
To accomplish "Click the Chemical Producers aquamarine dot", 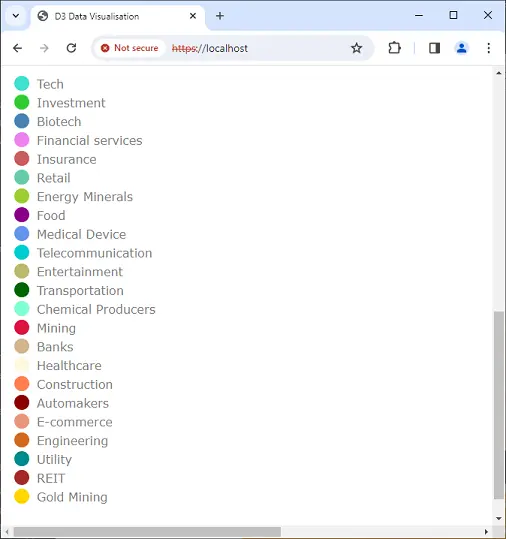I will click(22, 309).
